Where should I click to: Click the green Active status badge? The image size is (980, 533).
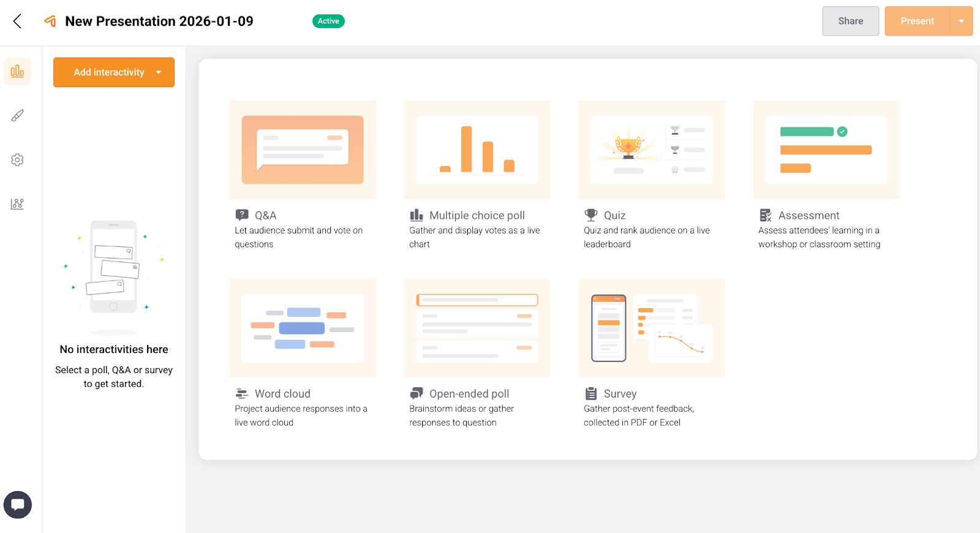pos(328,21)
